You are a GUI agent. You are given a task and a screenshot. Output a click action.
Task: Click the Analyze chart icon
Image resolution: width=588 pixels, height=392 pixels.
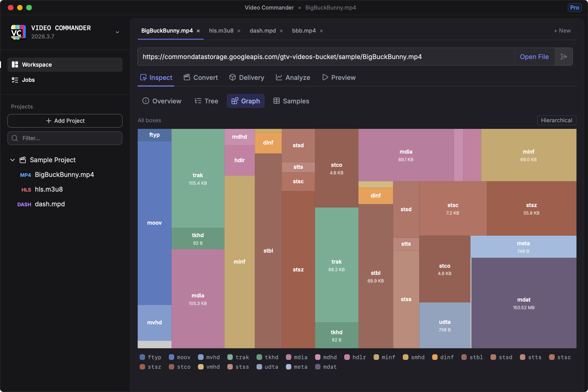click(x=279, y=77)
